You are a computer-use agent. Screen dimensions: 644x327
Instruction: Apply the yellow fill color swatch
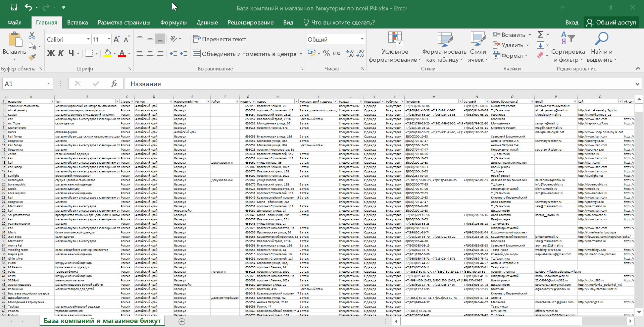[x=107, y=54]
